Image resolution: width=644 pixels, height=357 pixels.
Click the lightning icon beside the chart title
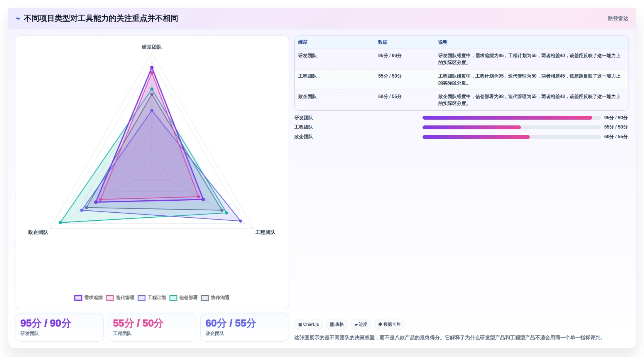[18, 19]
